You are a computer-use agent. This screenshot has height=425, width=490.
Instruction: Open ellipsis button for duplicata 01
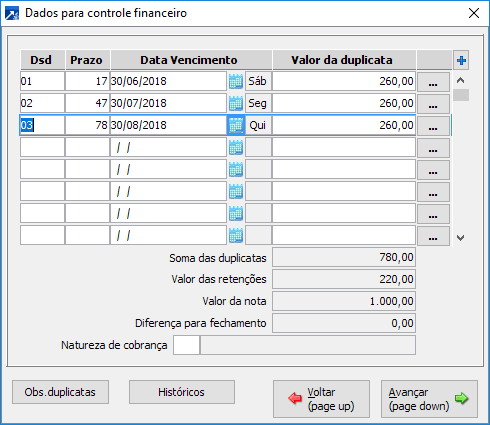point(433,81)
